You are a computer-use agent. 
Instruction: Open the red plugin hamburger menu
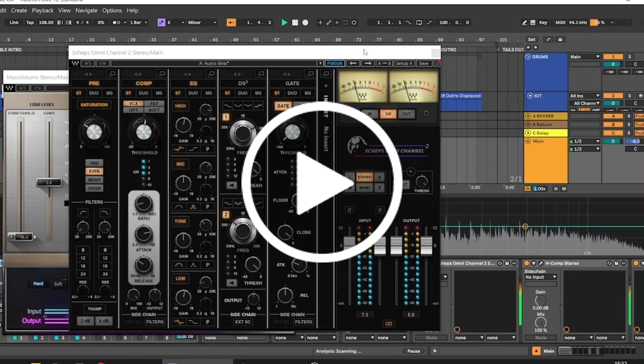pyautogui.click(x=437, y=63)
